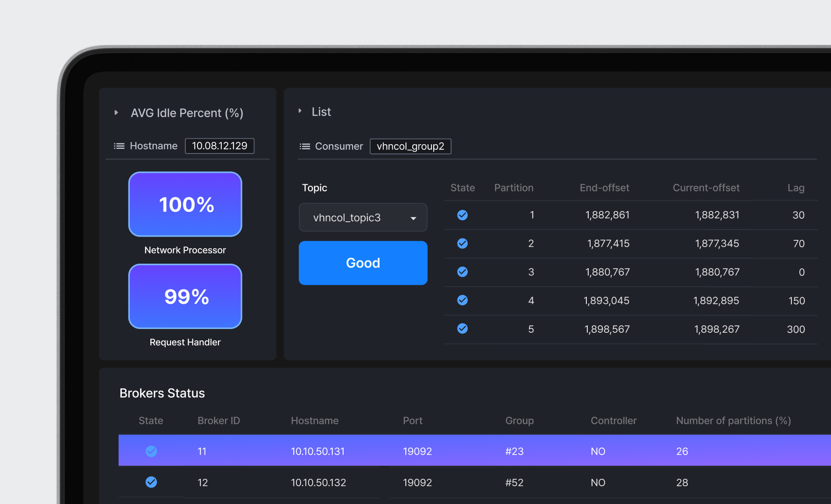Viewport: 831px width, 504px height.
Task: Click the consumer field vhncol_group2
Action: point(410,147)
